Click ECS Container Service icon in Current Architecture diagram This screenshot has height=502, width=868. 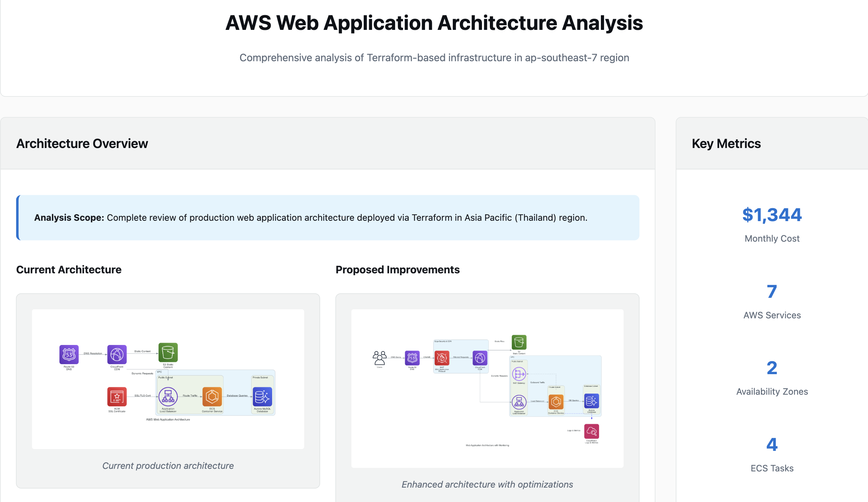[x=212, y=396]
